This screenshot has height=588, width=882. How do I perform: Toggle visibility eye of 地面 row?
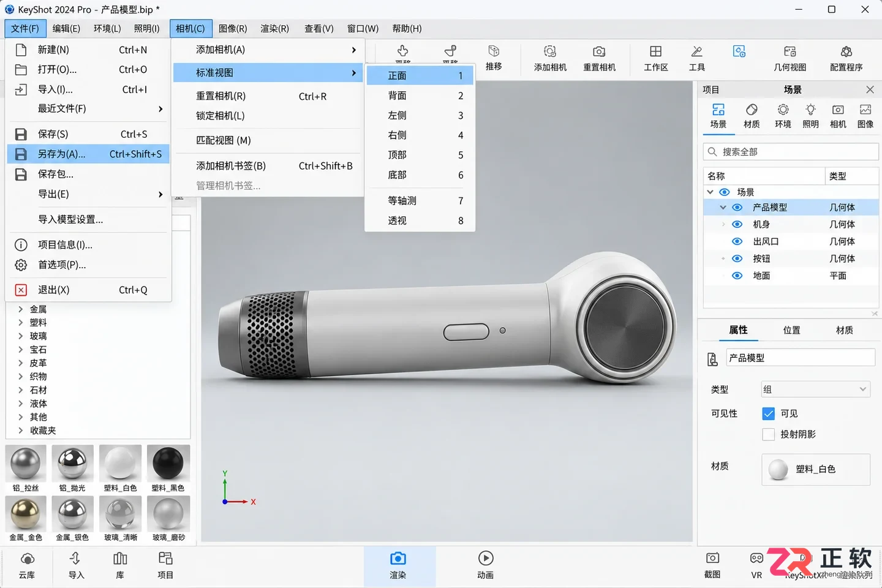737,276
